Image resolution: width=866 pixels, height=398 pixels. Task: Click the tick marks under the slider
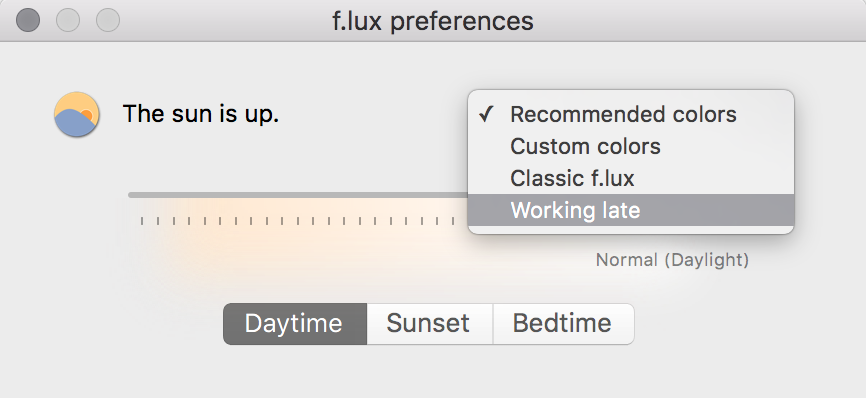[298, 221]
